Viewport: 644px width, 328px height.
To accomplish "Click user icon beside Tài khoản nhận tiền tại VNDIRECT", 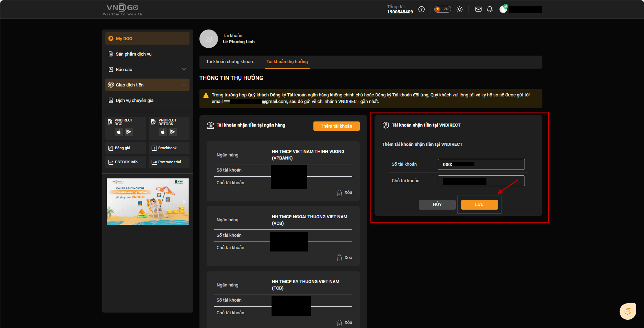I will (x=386, y=125).
